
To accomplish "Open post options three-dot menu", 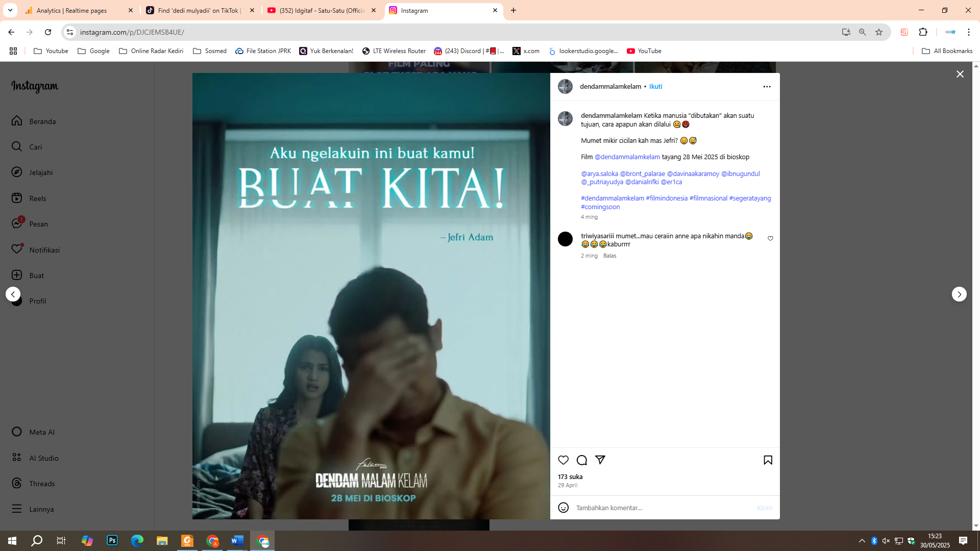I will pyautogui.click(x=767, y=87).
